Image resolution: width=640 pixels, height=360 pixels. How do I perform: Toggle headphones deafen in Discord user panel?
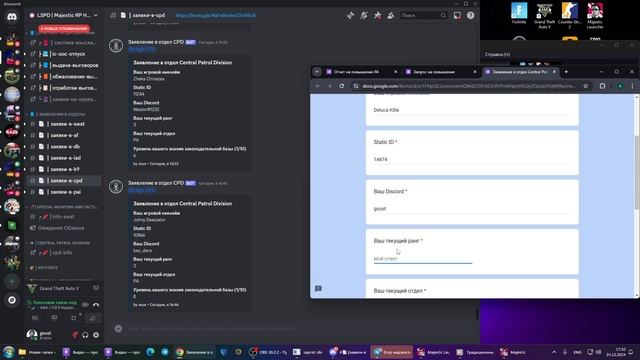click(x=85, y=335)
